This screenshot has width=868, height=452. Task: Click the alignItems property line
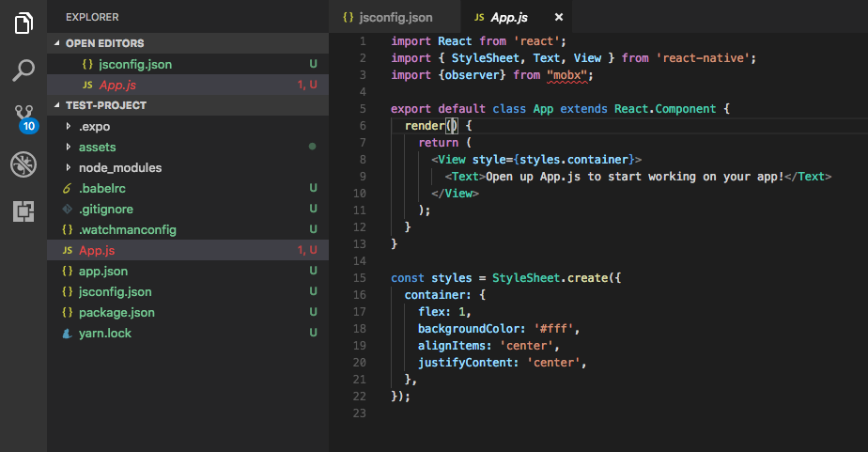488,346
